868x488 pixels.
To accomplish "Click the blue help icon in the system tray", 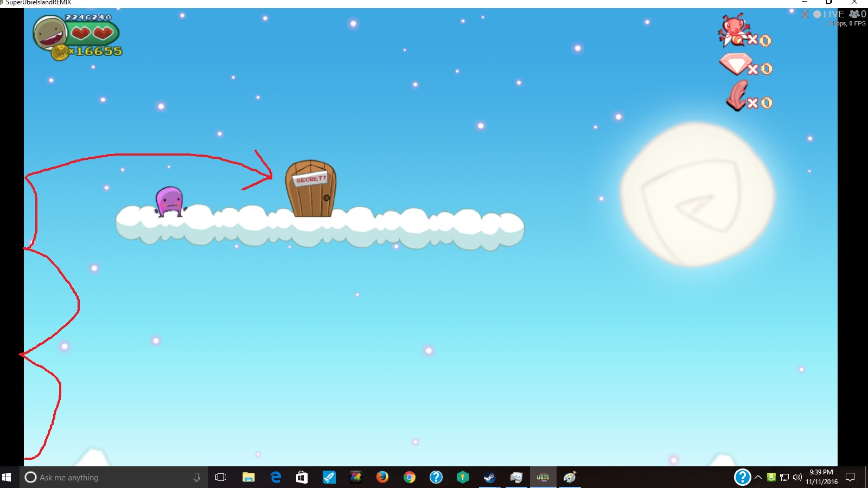I will click(742, 477).
